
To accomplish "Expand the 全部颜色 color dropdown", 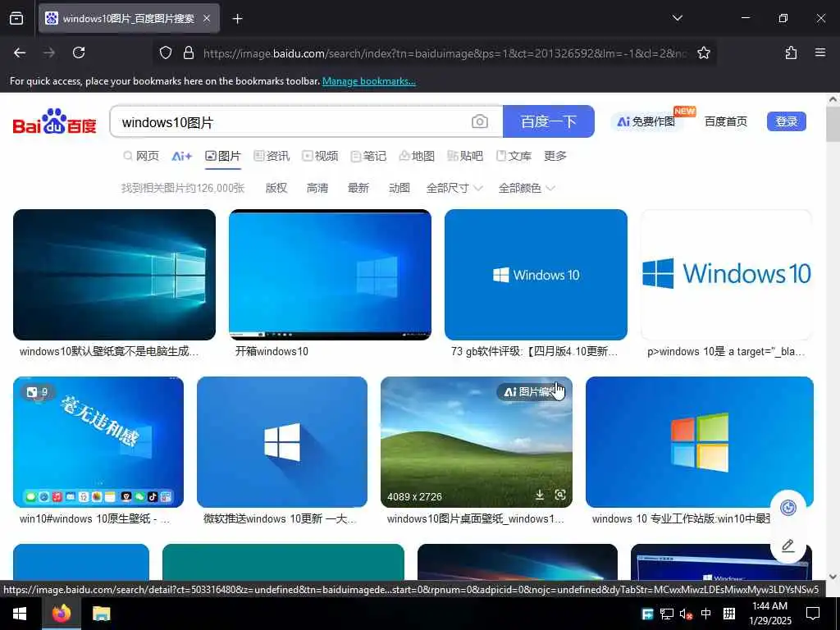I will coord(527,188).
